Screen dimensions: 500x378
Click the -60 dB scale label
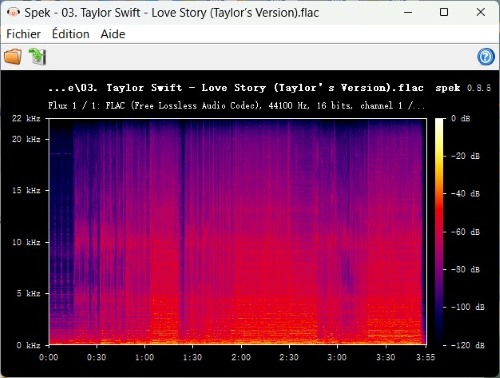click(x=465, y=232)
